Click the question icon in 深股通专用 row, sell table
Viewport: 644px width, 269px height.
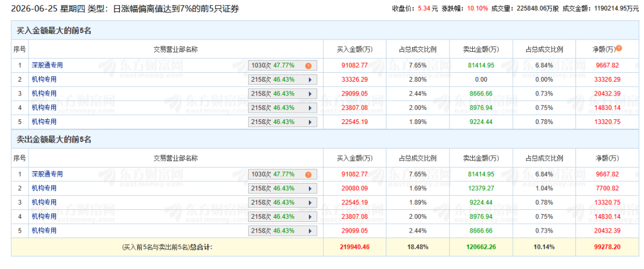pos(308,175)
